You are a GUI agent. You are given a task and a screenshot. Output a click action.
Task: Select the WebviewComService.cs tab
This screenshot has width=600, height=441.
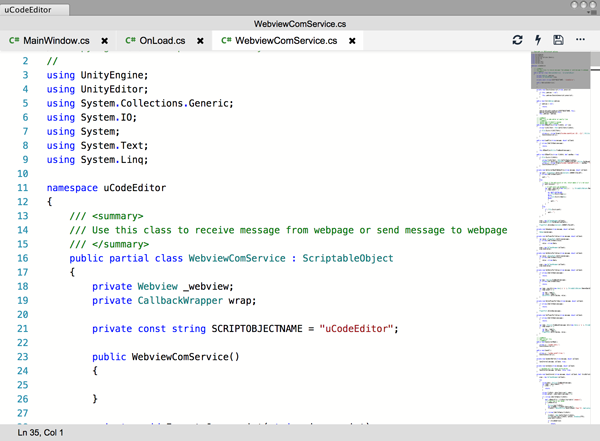click(x=286, y=41)
